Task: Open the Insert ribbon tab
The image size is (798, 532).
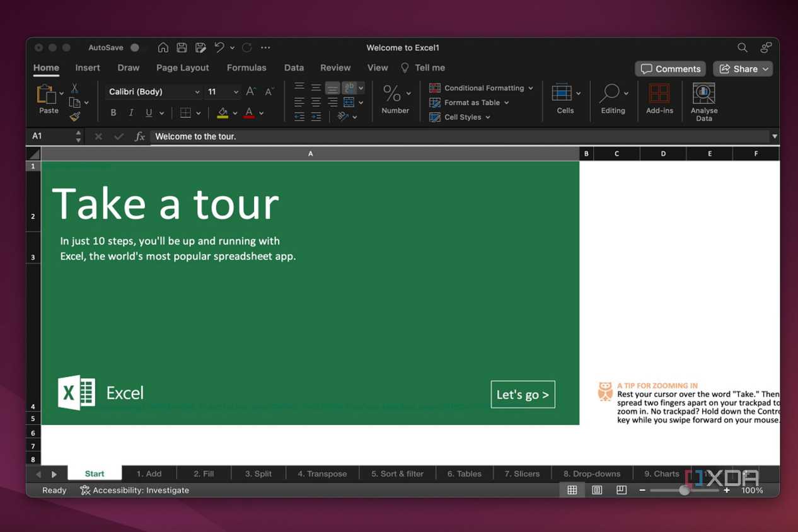Action: (88, 67)
